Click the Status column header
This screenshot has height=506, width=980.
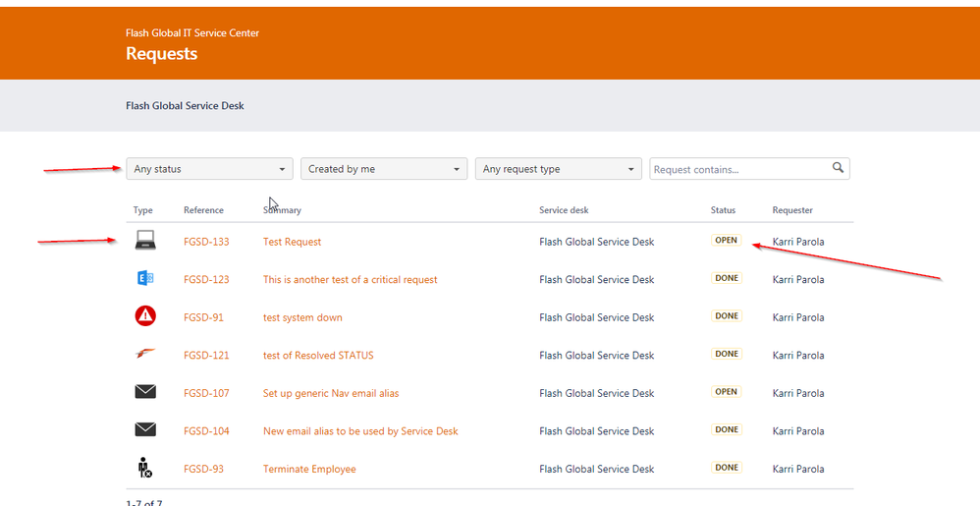pos(723,210)
